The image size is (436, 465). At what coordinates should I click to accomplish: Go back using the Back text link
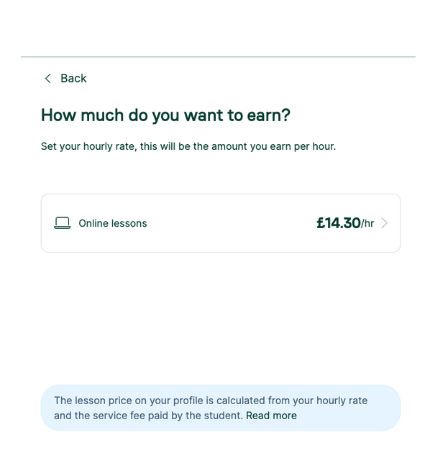point(73,79)
